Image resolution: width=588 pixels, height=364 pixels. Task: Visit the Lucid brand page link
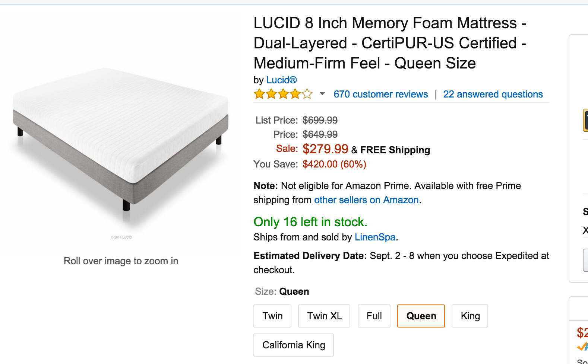[x=281, y=80]
